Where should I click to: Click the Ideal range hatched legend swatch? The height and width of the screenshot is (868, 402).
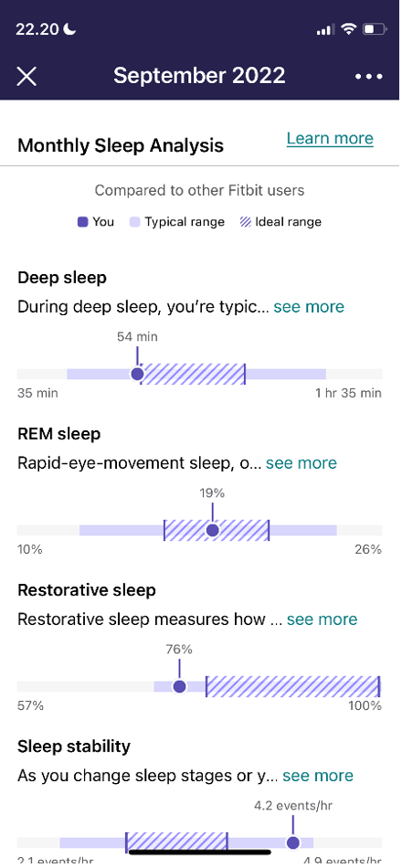[x=245, y=223]
